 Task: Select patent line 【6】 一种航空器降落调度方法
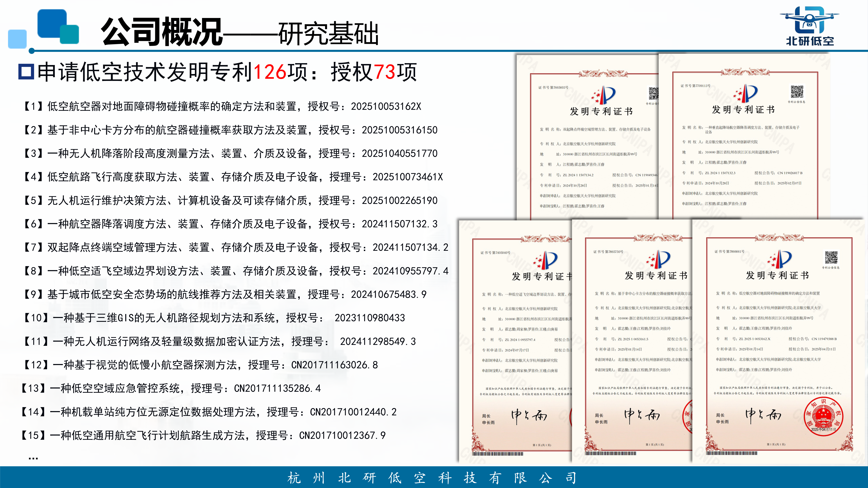pos(229,224)
